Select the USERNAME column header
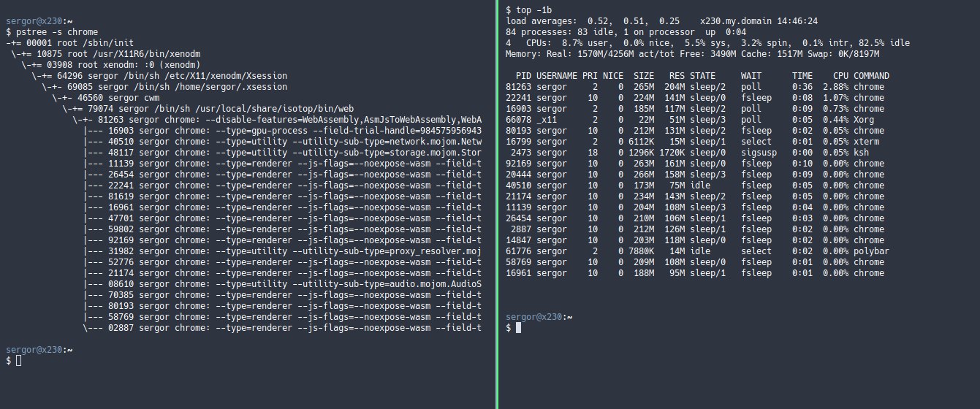 click(557, 76)
